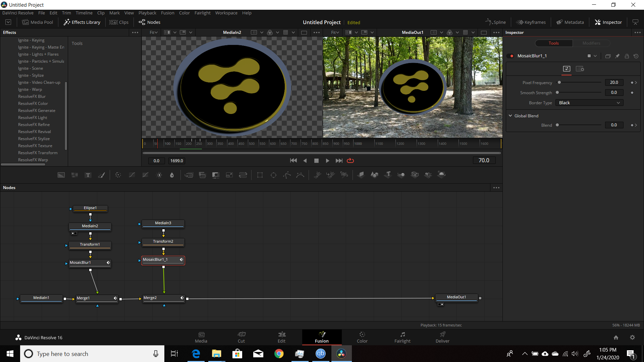Add a Resize node from toolbar
Image resolution: width=644 pixels, height=362 pixels.
(229, 175)
